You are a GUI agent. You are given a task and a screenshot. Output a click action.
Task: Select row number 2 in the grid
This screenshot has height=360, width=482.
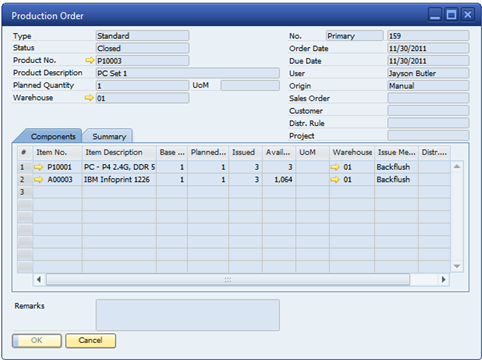[x=25, y=180]
